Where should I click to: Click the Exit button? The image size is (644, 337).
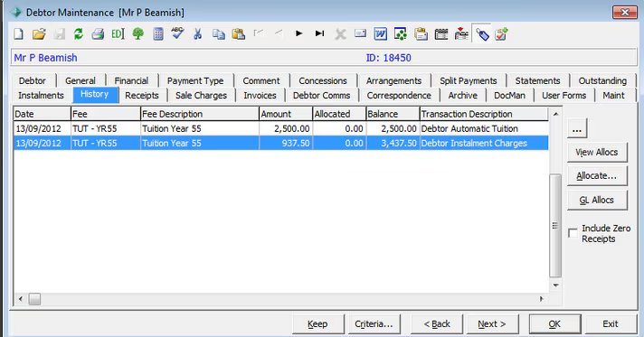(611, 323)
